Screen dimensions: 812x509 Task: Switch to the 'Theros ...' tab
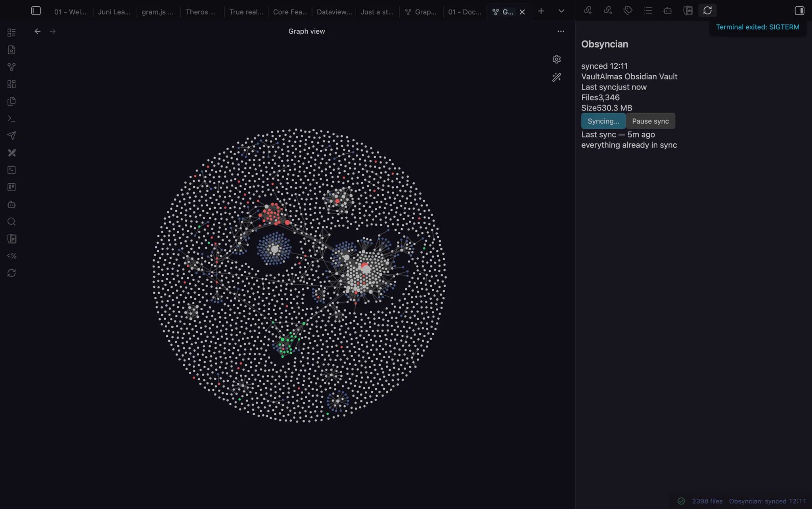[x=201, y=12]
